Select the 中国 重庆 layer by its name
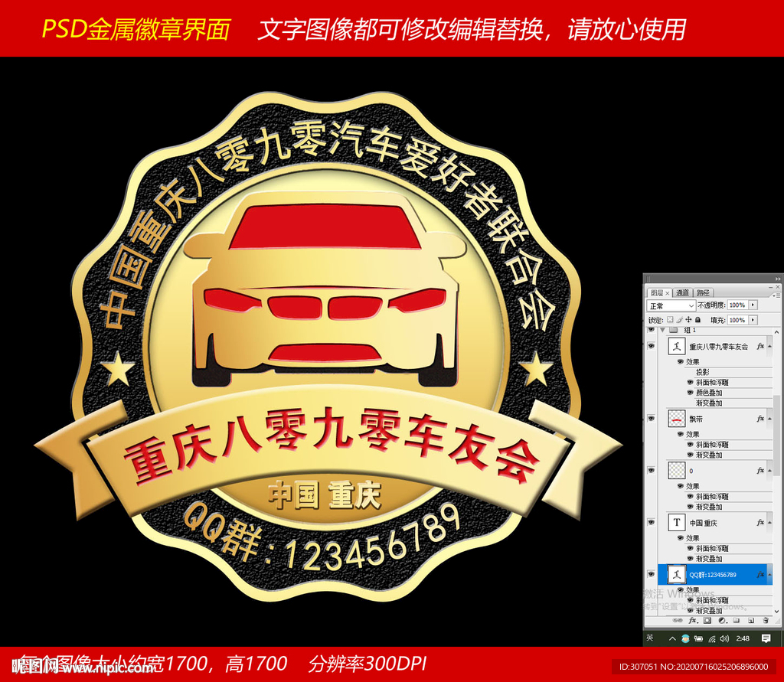This screenshot has width=784, height=682. pos(704,523)
